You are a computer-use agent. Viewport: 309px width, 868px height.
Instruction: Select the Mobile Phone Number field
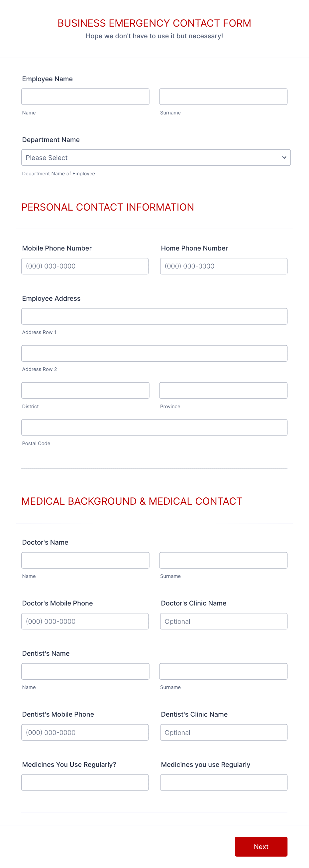85,266
